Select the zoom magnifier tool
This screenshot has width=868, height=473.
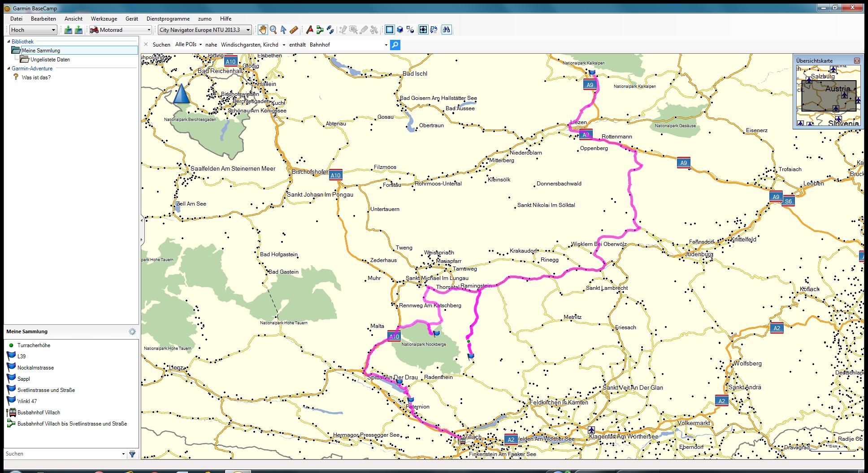(273, 30)
